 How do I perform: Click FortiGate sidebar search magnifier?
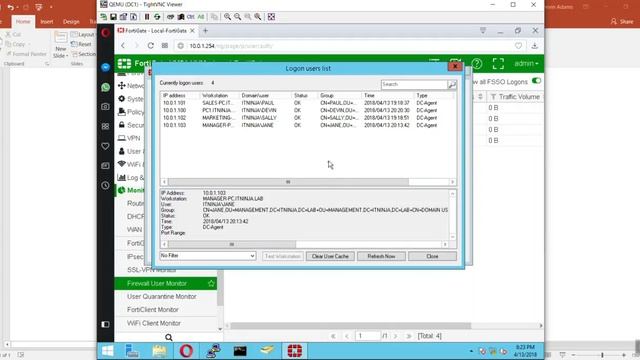(x=169, y=337)
